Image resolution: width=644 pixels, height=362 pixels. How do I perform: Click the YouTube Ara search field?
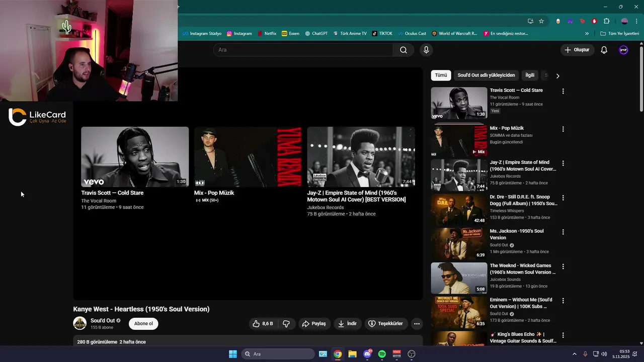pyautogui.click(x=303, y=50)
